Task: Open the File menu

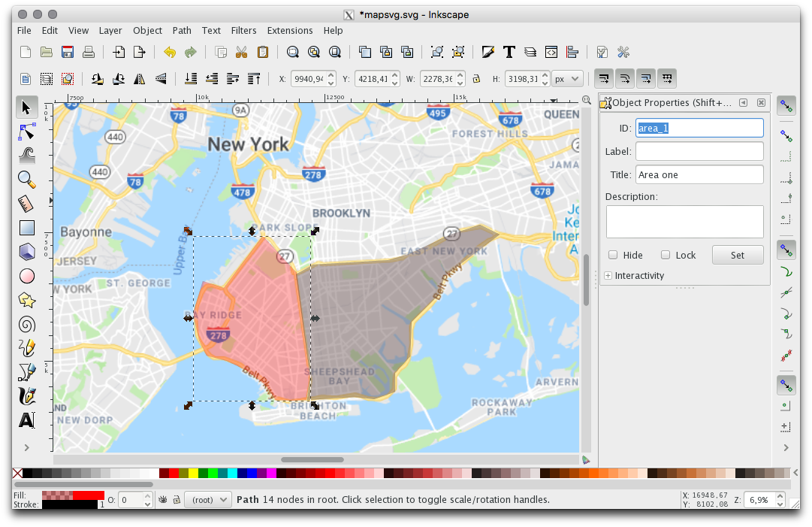Action: (24, 31)
